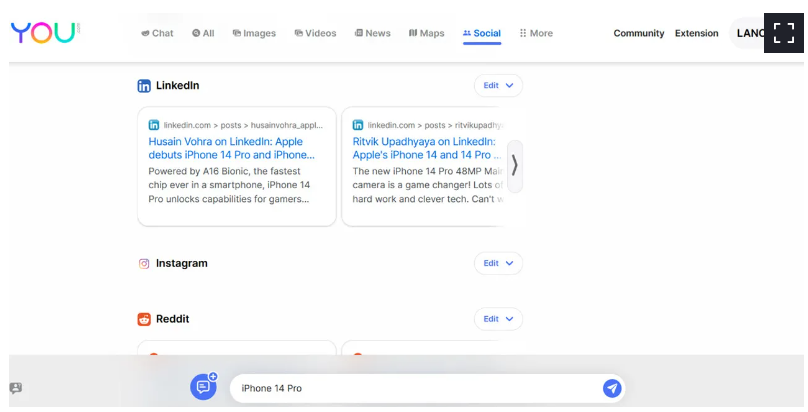Submit search with paper plane button
Image resolution: width=808 pixels, height=412 pixels.
[612, 388]
